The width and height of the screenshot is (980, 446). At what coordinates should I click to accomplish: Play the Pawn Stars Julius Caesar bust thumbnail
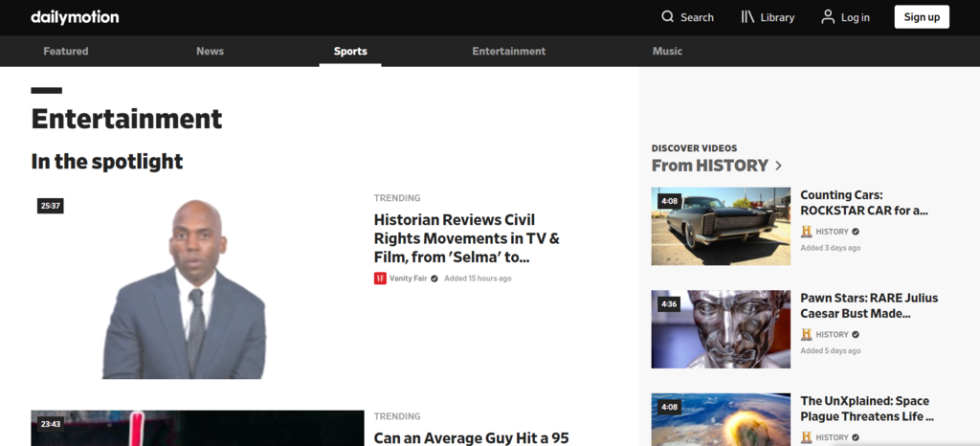[x=721, y=329]
